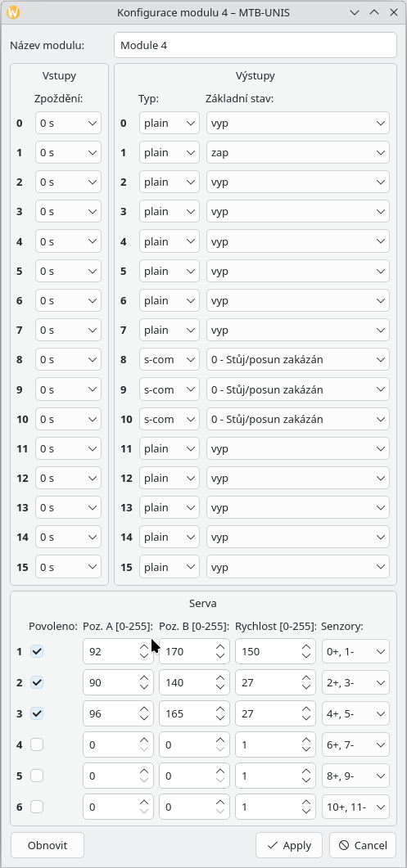Viewport: 407px width, 868px height.
Task: Open output 10 Stůj/posun zakázán state dropdown
Action: coord(298,419)
